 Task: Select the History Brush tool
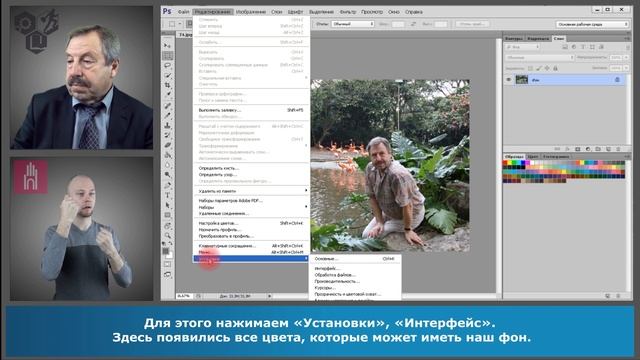[168, 135]
